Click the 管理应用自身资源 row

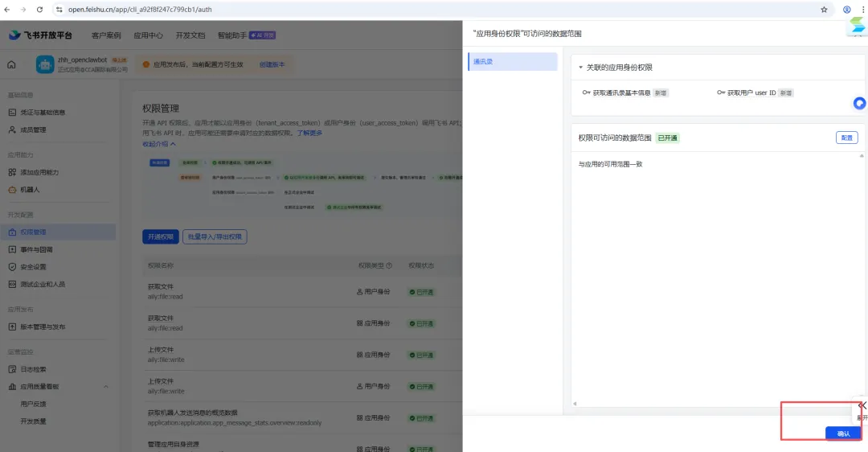pyautogui.click(x=302, y=444)
